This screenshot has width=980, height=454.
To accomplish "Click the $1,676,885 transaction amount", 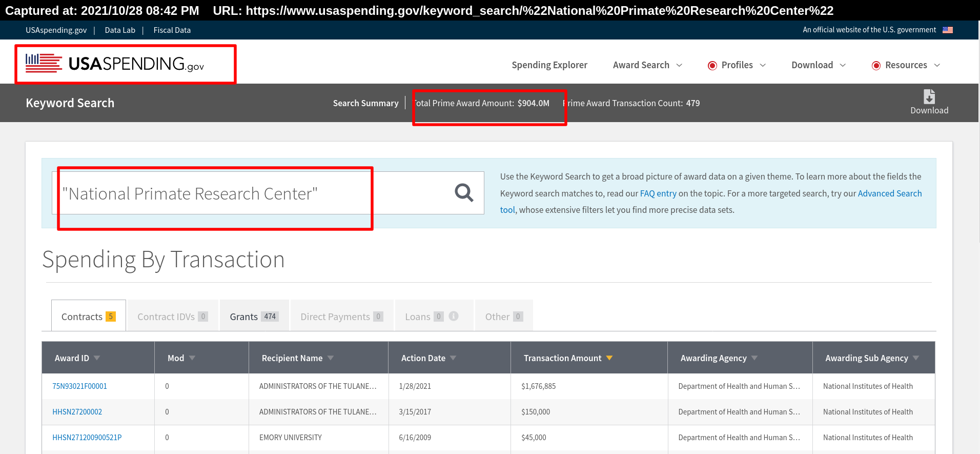I will (538, 386).
